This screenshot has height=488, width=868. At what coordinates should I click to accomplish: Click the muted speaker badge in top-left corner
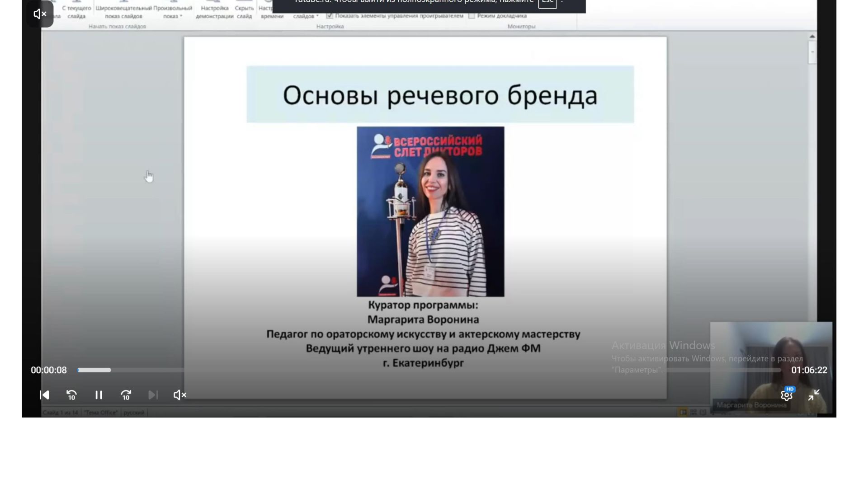[x=40, y=14]
